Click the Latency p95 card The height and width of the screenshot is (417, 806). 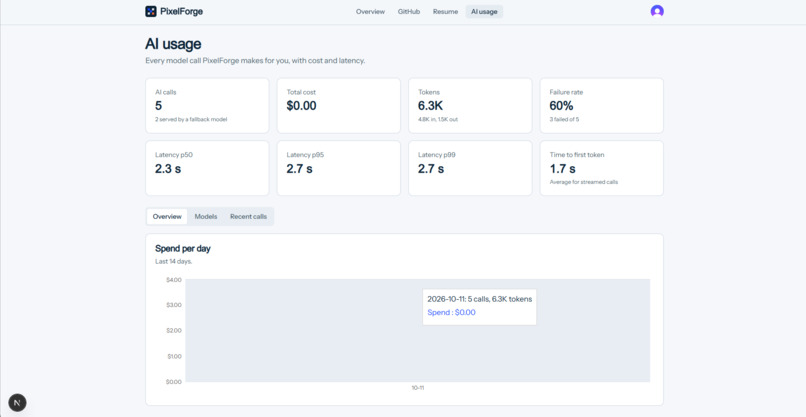(x=339, y=168)
